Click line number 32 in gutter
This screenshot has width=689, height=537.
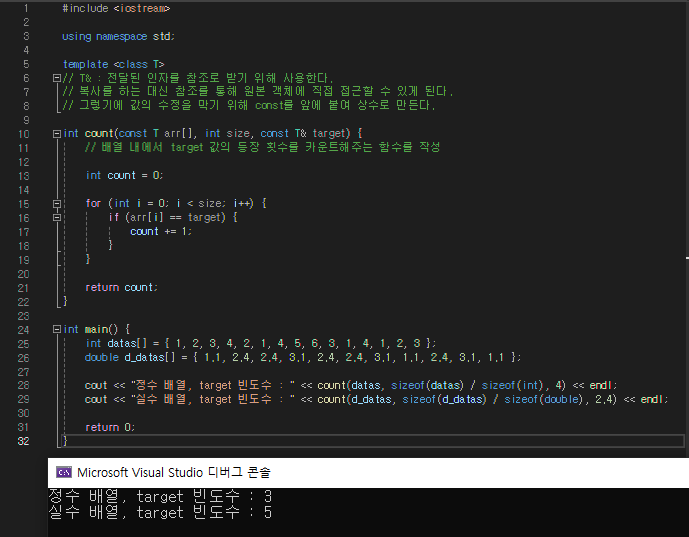click(24, 441)
